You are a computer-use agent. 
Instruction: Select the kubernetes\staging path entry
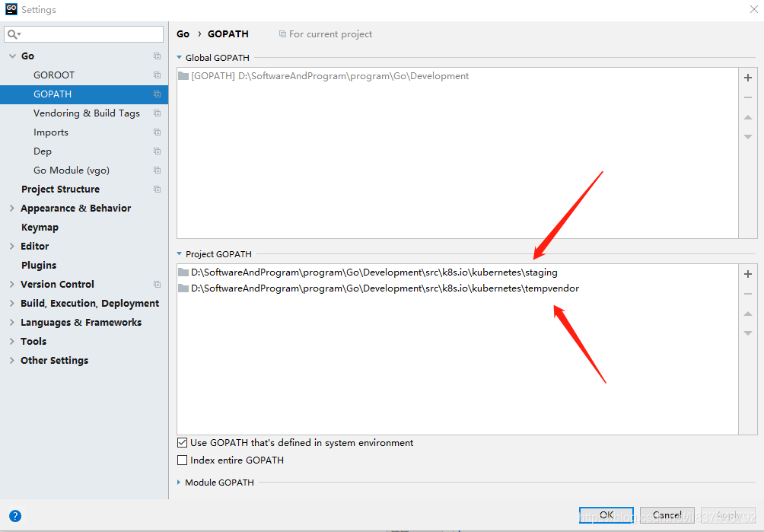457,272
